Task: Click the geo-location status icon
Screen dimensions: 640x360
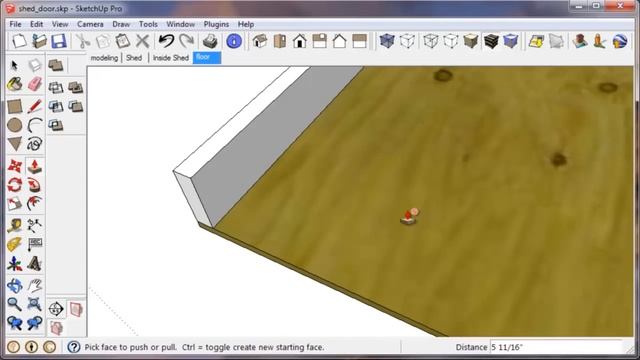Action: (13, 347)
